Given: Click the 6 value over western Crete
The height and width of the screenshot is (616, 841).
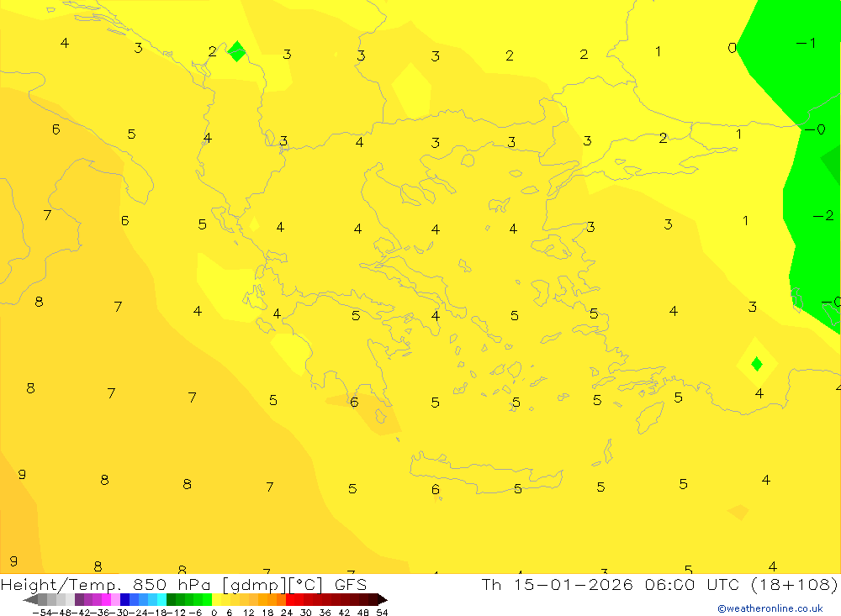Looking at the screenshot, I should pyautogui.click(x=436, y=489).
